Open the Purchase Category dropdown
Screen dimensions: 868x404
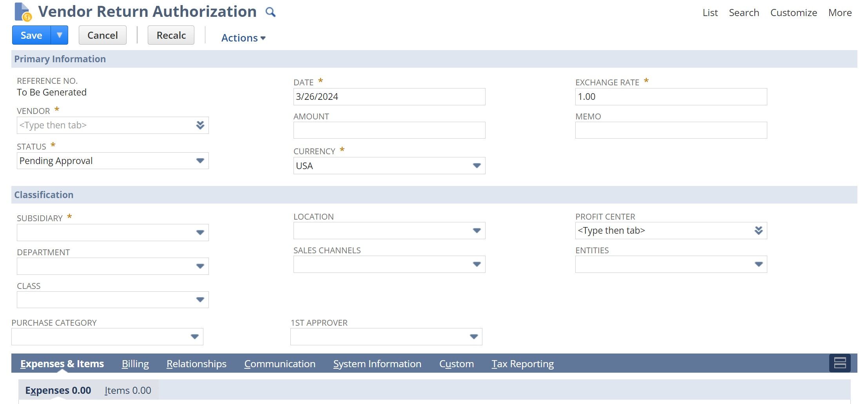click(x=195, y=336)
